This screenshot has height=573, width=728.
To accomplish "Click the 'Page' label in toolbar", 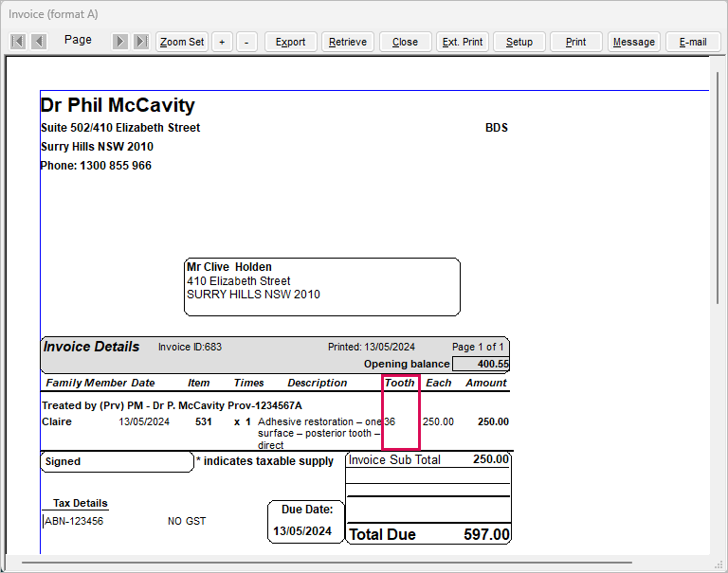I will click(78, 40).
